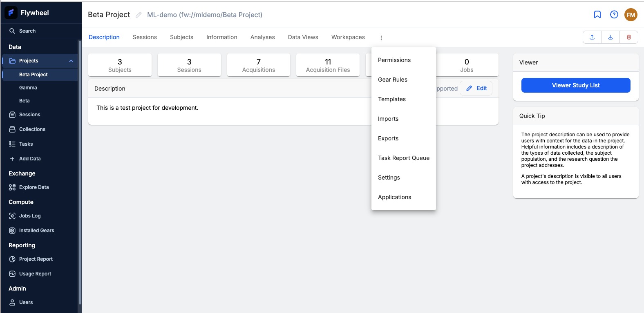644x313 pixels.
Task: Open the help question mark icon
Action: pos(614,15)
